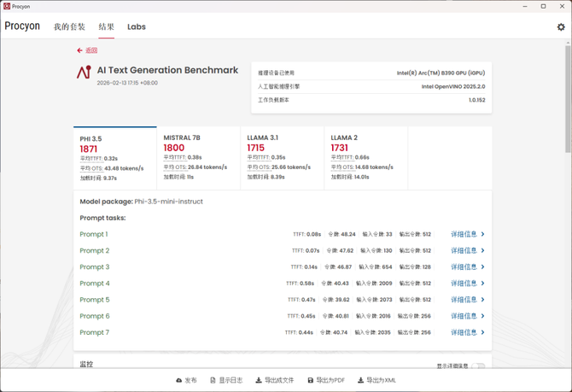572x392 pixels.
Task: Go to My Suites in the top menu
Action: [69, 26]
